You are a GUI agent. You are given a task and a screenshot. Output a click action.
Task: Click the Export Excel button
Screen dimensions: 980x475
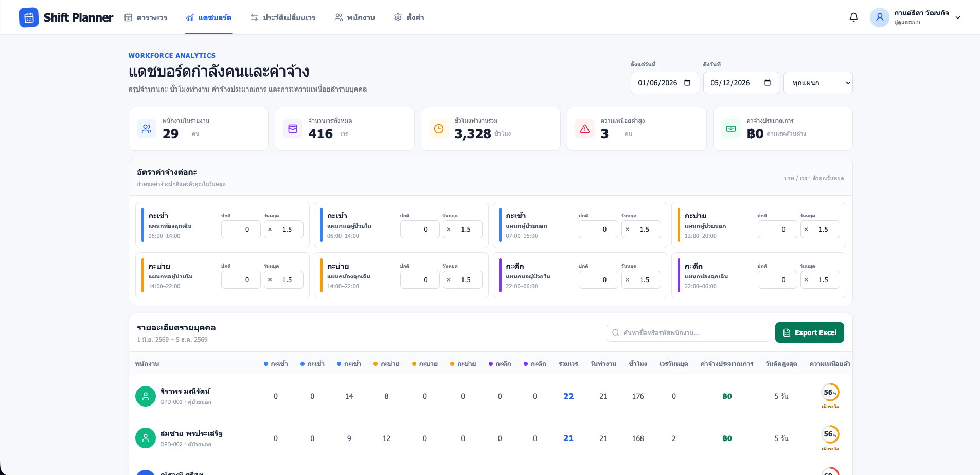click(810, 332)
